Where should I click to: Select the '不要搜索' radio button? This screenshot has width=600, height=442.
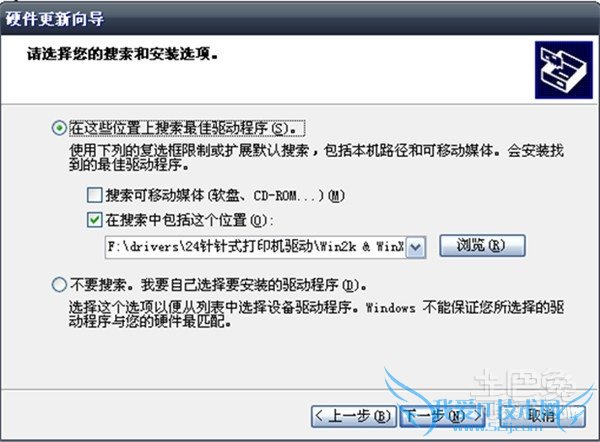tap(59, 285)
